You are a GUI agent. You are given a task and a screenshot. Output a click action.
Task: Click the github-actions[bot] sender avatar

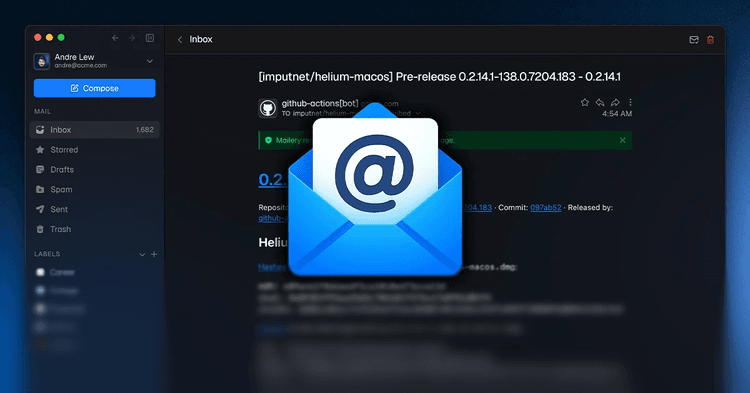point(268,108)
